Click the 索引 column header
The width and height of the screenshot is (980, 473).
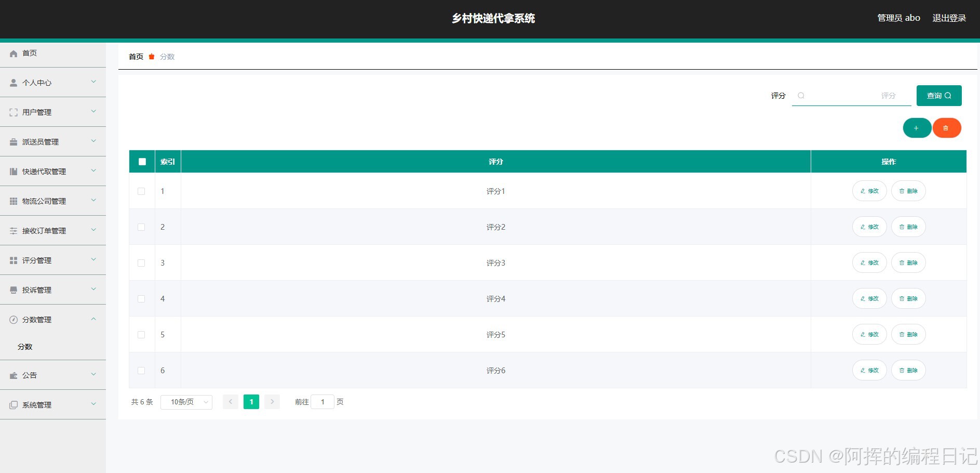point(168,162)
